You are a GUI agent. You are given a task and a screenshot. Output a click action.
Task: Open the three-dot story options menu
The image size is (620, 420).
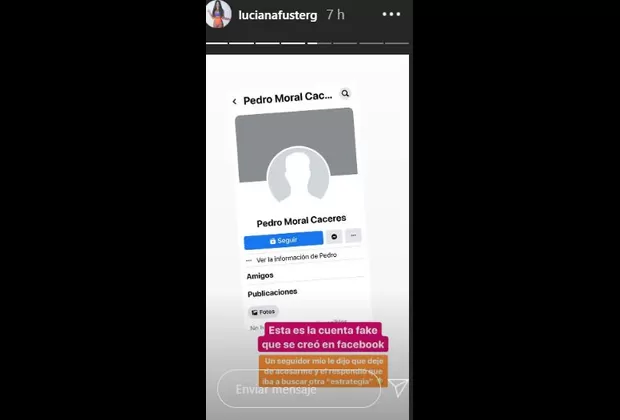pos(391,15)
